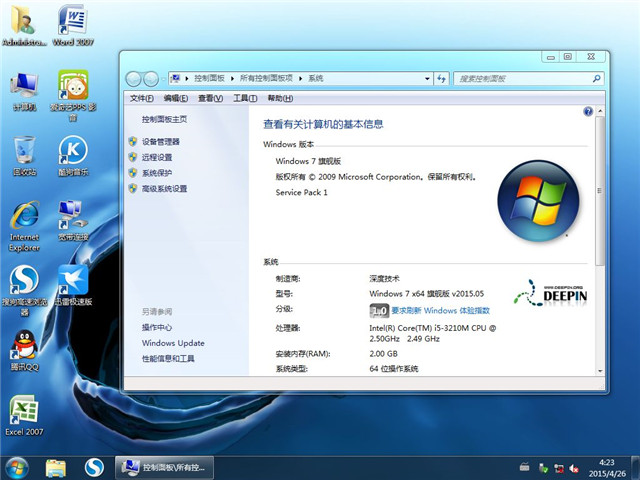Click the DEEPIN manufacturer logo
640x480 pixels.
[550, 293]
